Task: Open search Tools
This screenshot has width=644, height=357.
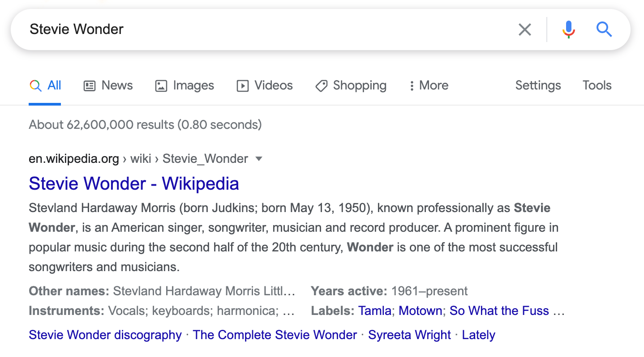Action: (597, 85)
